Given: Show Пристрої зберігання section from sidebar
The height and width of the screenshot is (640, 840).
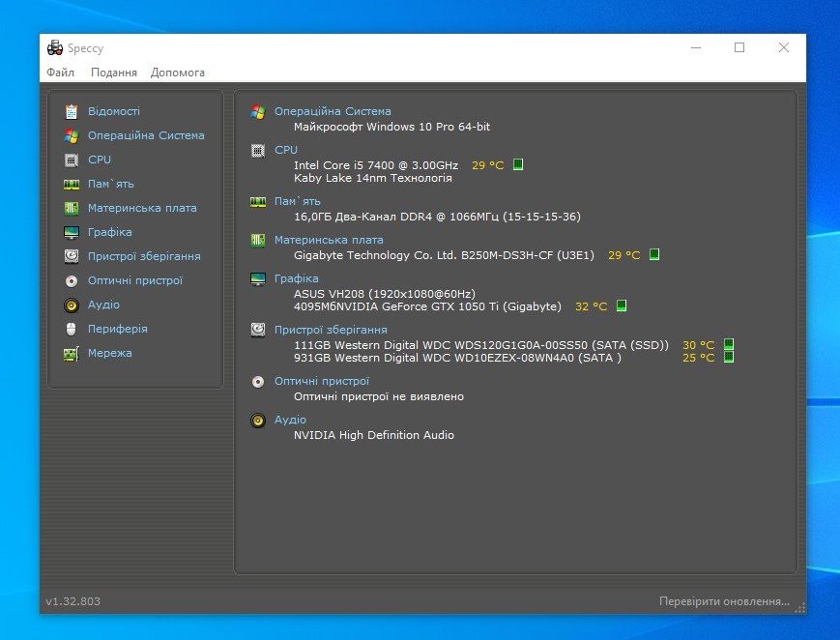Looking at the screenshot, I should (x=144, y=256).
